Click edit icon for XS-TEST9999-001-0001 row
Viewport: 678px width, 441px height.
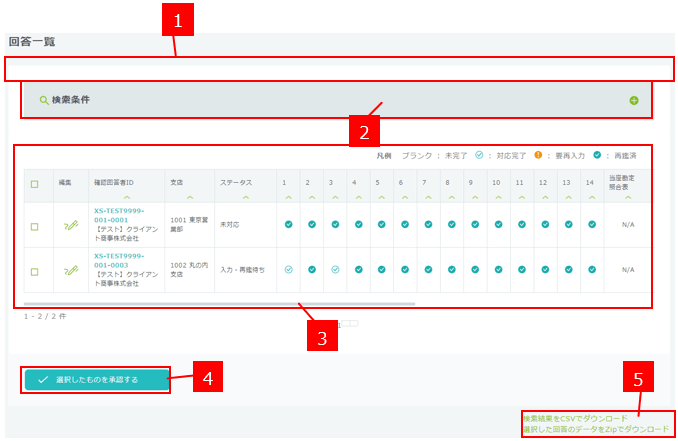71,226
